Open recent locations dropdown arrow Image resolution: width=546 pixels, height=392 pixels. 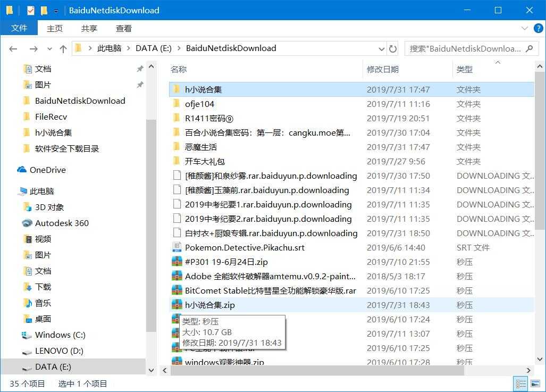(50, 49)
